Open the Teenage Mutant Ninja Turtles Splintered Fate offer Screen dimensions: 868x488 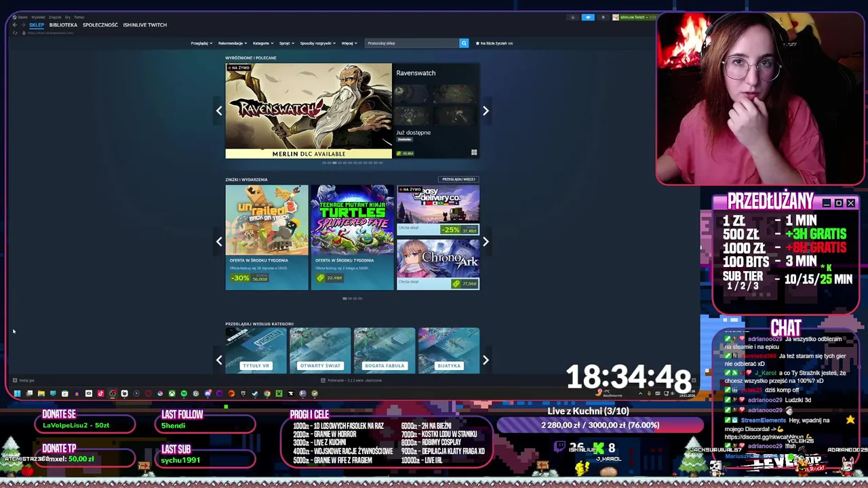click(352, 237)
